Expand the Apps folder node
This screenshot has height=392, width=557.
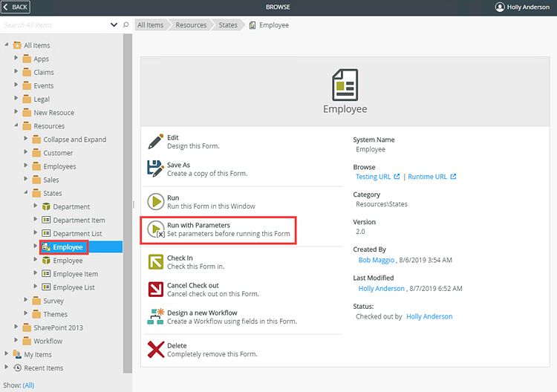[x=16, y=59]
